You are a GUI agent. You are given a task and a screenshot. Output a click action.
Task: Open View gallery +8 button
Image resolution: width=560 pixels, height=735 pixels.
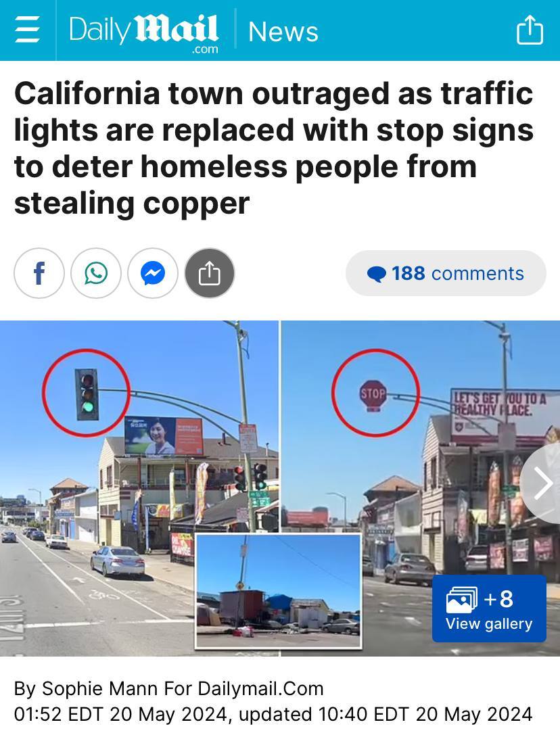coord(489,609)
